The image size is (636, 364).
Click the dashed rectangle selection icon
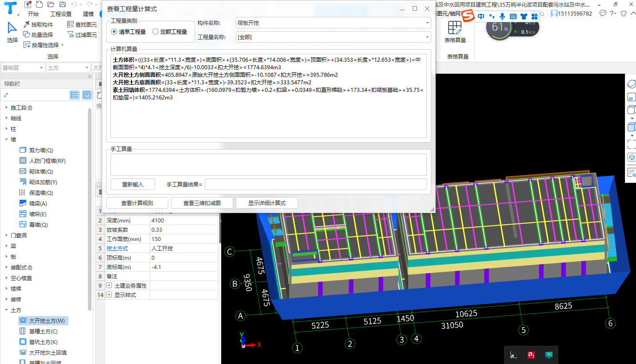632,144
